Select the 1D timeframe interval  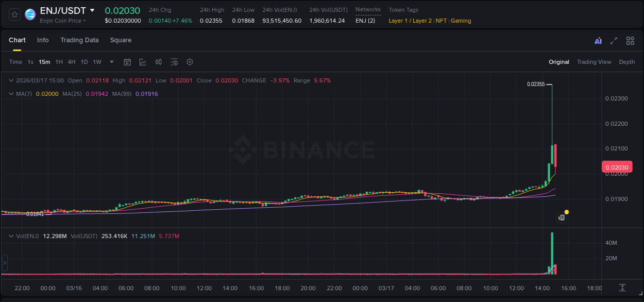[84, 61]
